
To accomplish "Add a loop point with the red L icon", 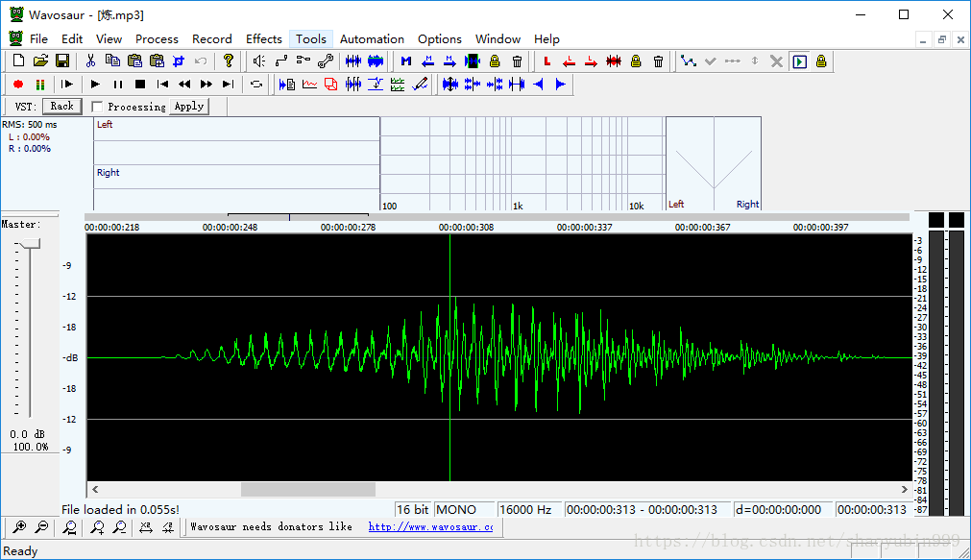I will click(546, 61).
